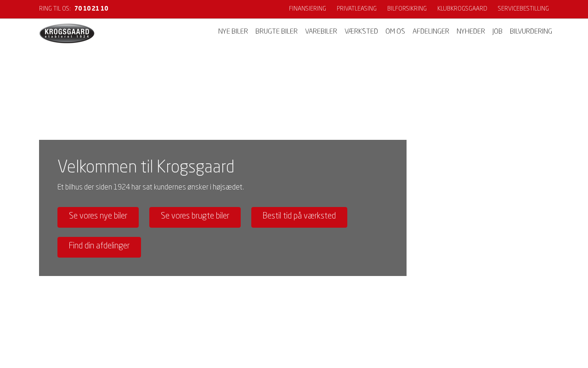Open Bilvurdering in navigation

click(531, 31)
